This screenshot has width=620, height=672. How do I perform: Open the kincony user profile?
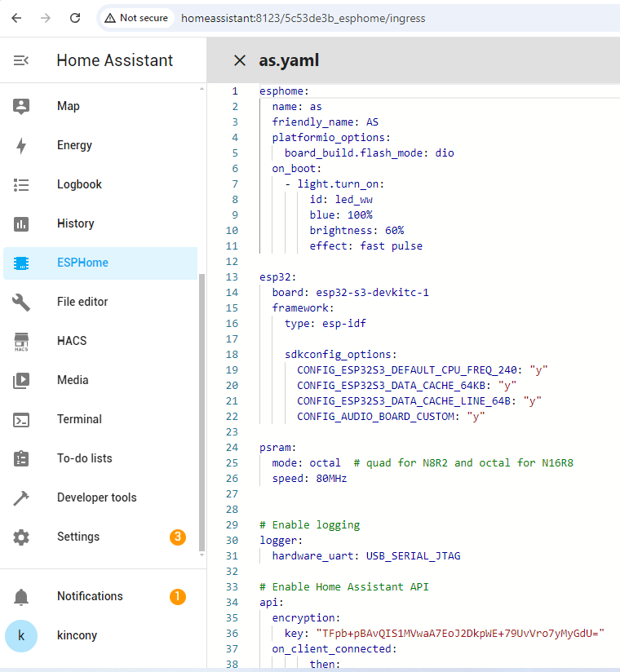[77, 635]
